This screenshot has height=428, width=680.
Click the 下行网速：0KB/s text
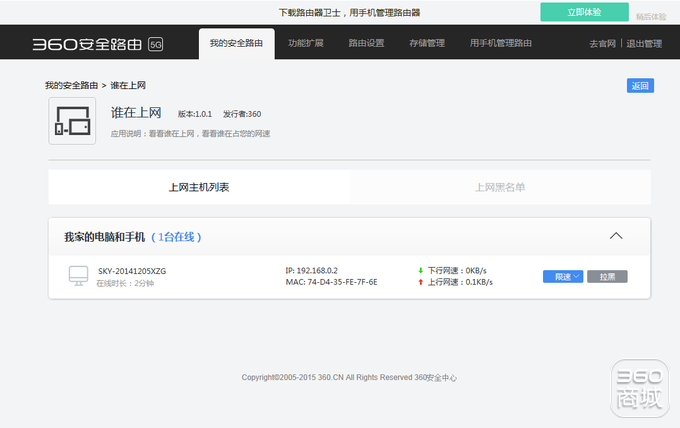pos(457,271)
